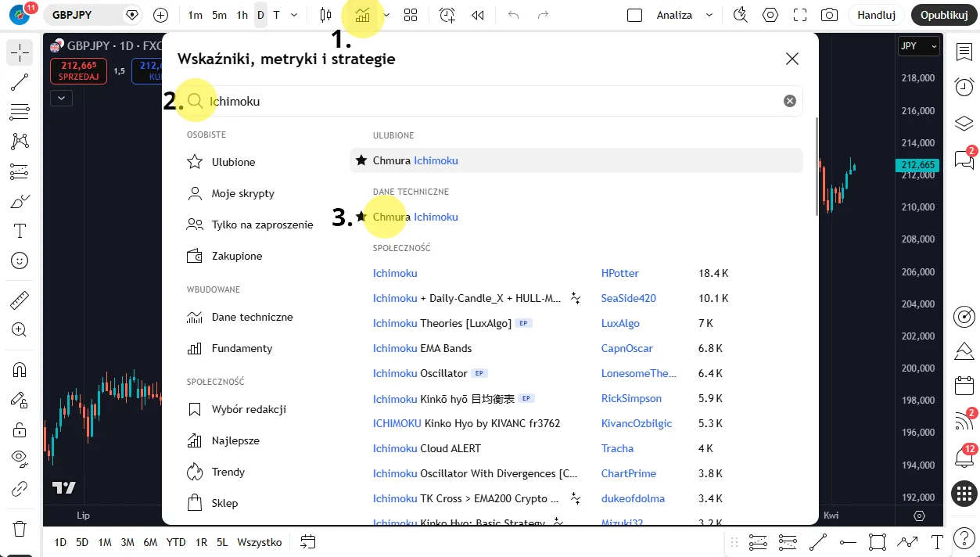The width and height of the screenshot is (980, 557).
Task: Click the layout grid icon
Action: point(411,15)
